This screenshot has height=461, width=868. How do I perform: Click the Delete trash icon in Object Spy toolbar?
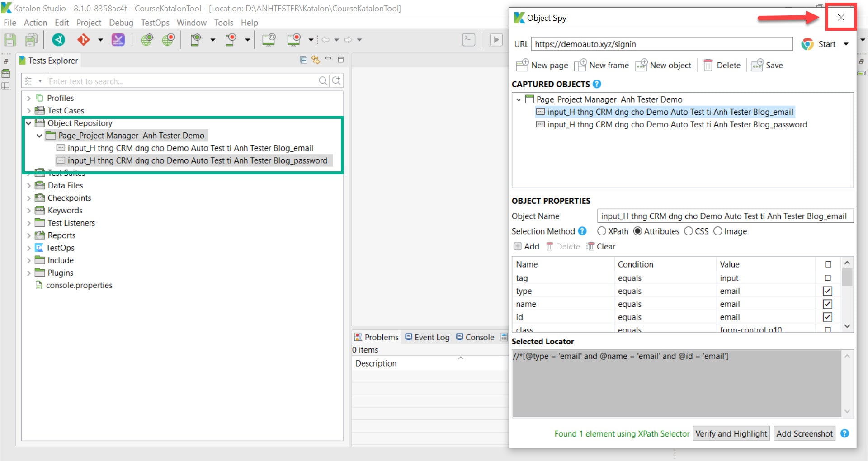click(x=708, y=66)
